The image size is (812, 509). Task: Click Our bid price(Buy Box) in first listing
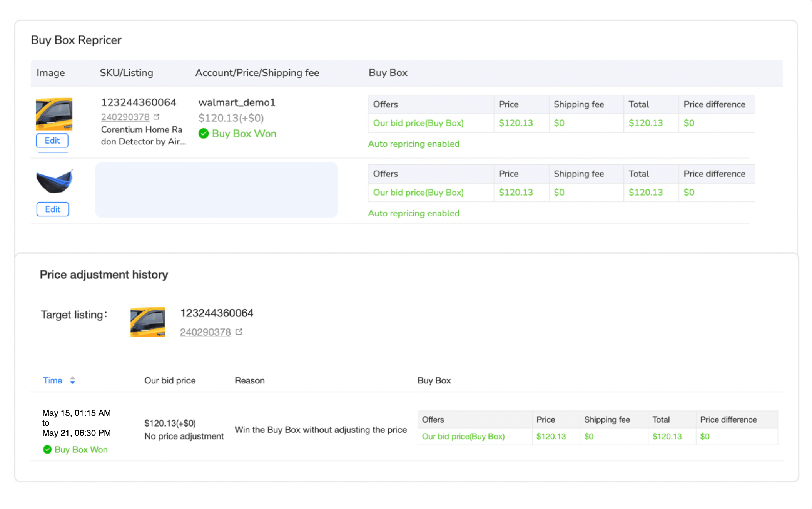pos(418,123)
